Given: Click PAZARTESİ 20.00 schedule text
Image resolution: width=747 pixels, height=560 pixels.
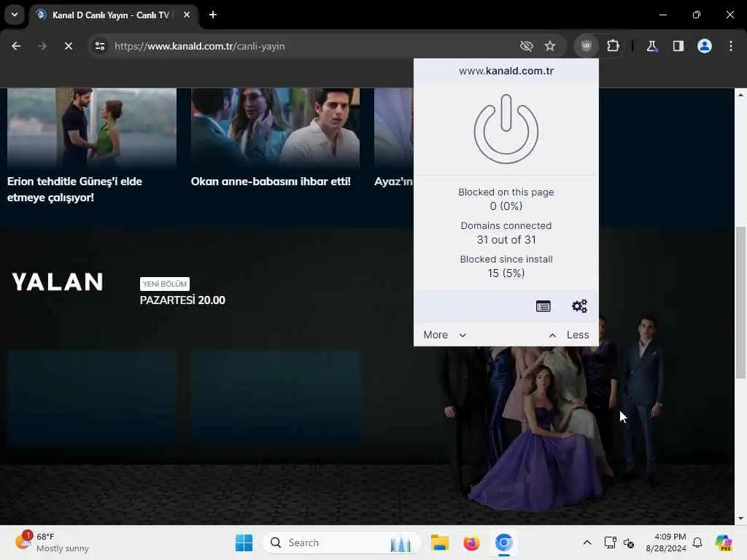Looking at the screenshot, I should [182, 300].
